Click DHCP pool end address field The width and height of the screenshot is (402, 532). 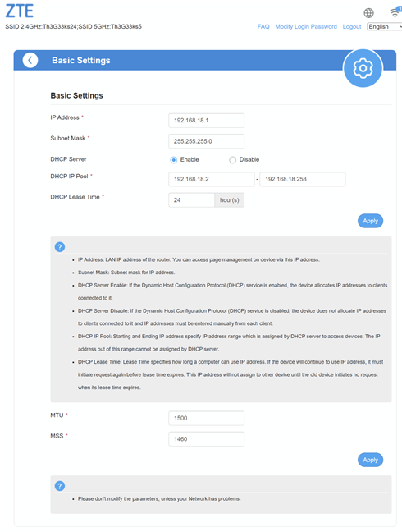pos(303,179)
